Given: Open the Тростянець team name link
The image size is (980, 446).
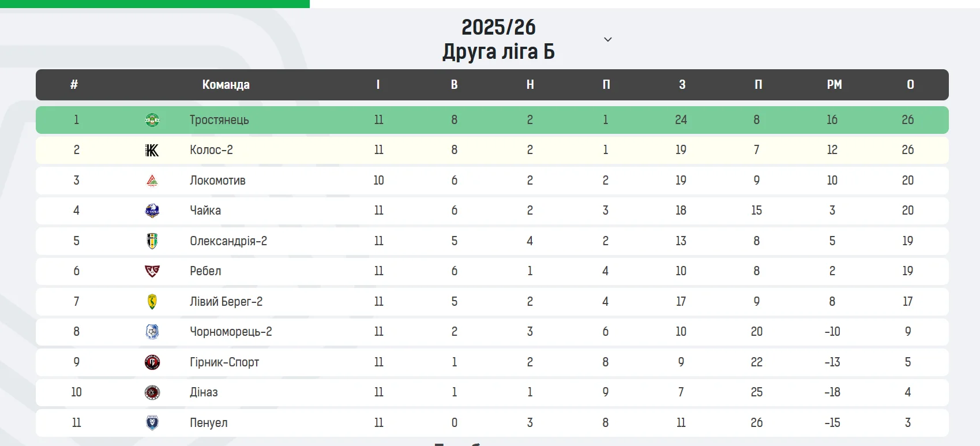Looking at the screenshot, I should (219, 120).
